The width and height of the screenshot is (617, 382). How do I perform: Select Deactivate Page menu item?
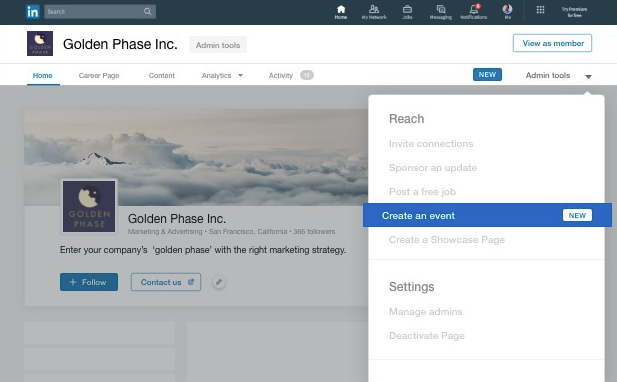coord(427,336)
